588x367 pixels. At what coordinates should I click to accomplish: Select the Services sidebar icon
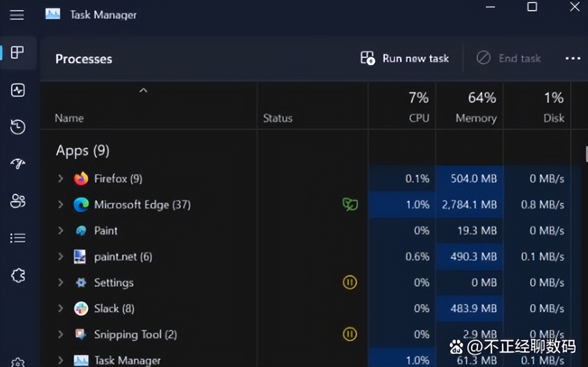point(18,276)
